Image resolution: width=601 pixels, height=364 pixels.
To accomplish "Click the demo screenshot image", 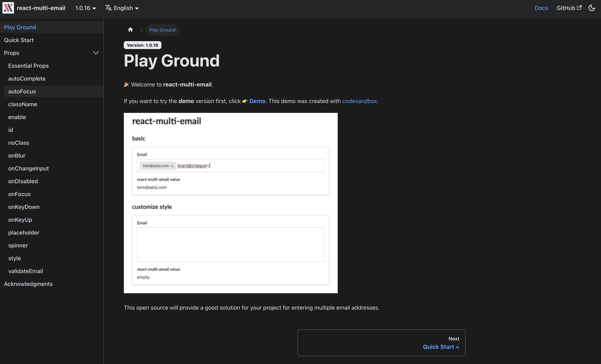I will click(x=230, y=203).
